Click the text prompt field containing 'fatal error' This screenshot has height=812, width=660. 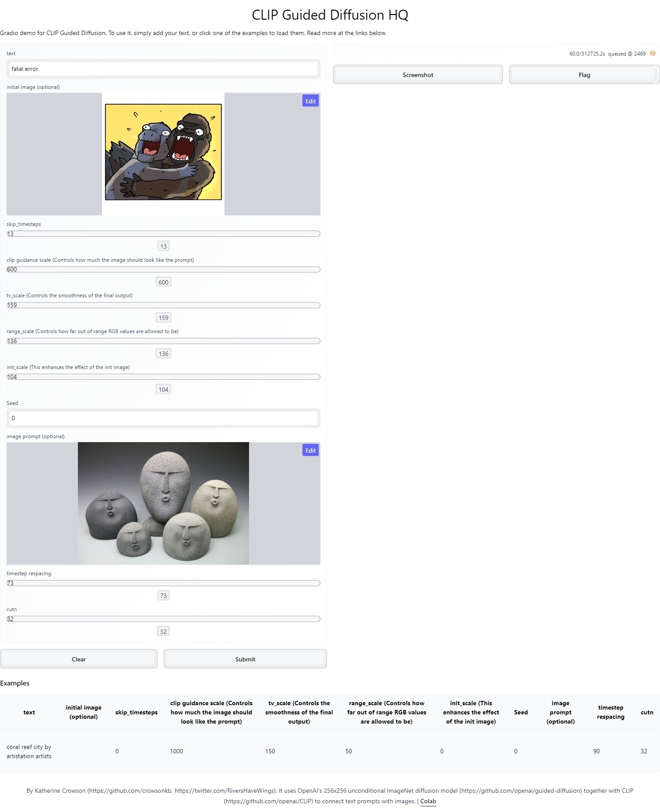163,69
